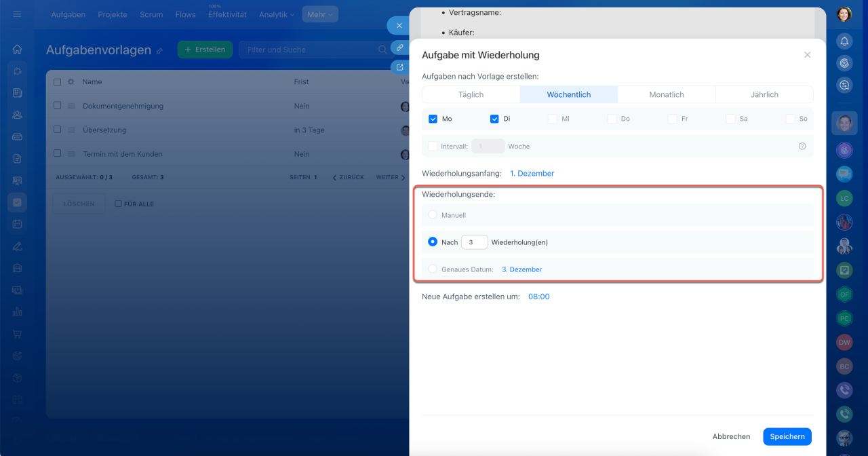868x456 pixels.
Task: Tick the FÜR ALLE checkbox
Action: (x=119, y=204)
